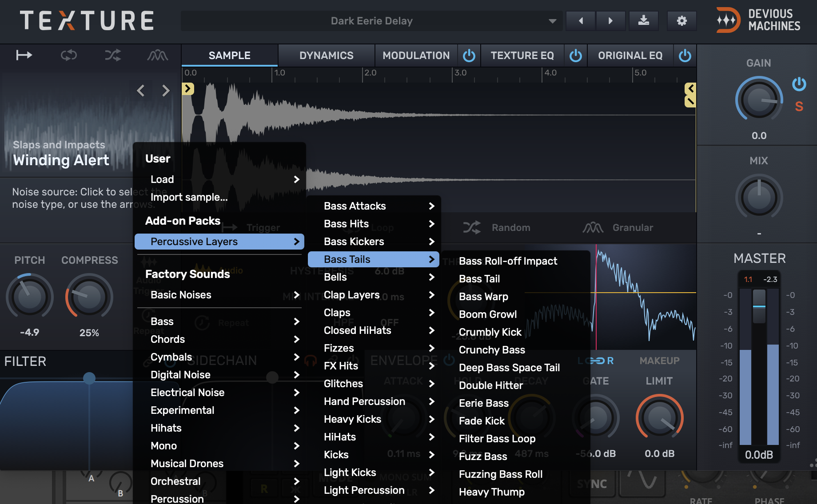Open settings gear icon
The height and width of the screenshot is (504, 817).
[681, 21]
